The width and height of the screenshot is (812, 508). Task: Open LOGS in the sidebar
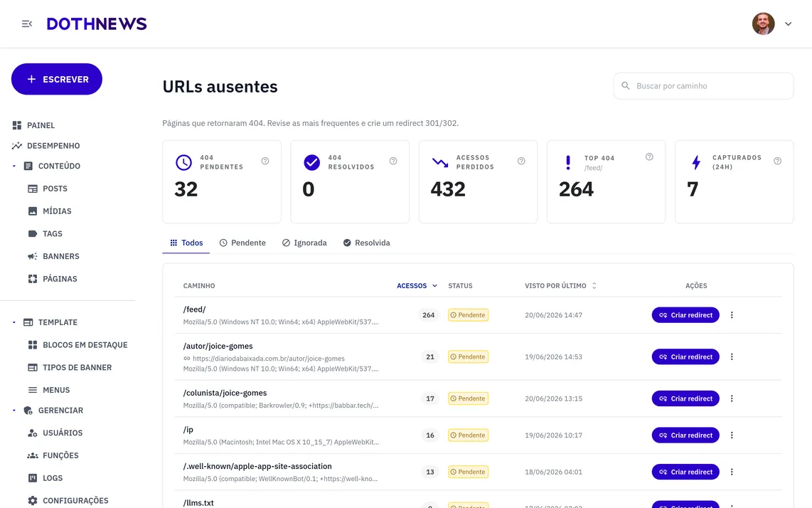tap(45, 478)
